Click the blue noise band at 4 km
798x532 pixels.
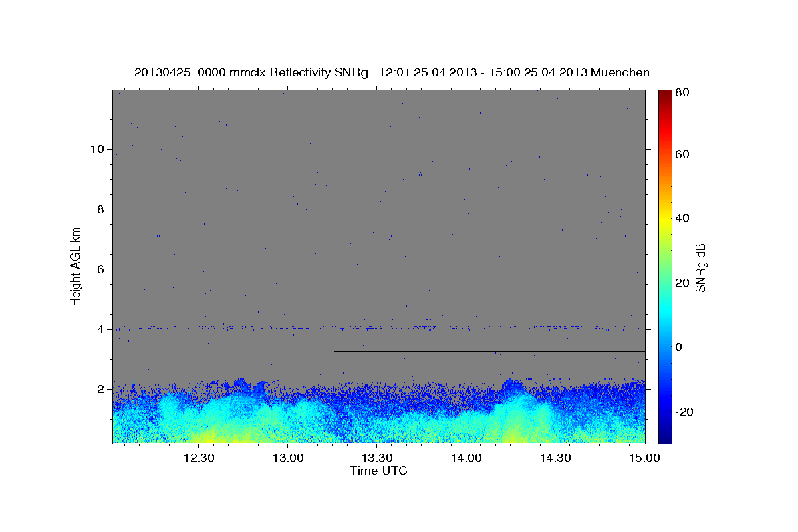click(379, 327)
